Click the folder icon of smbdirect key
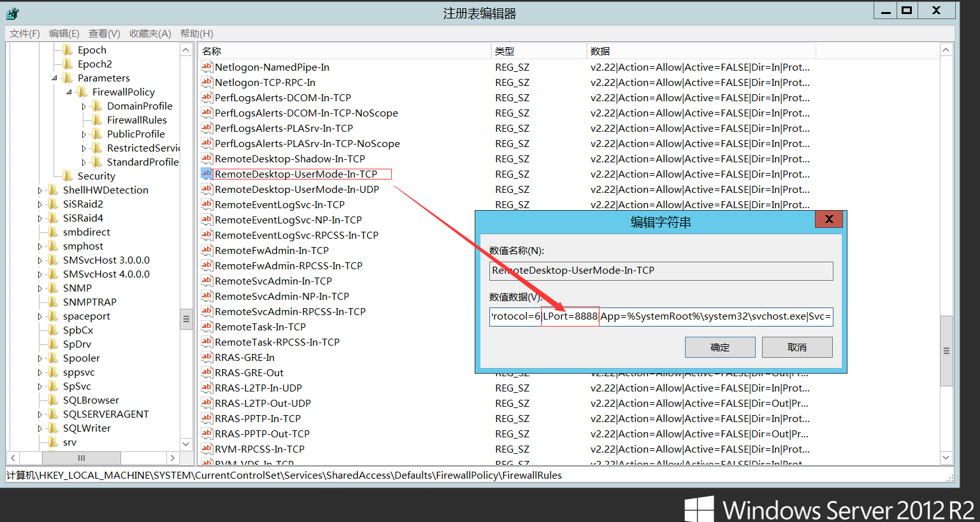Image resolution: width=980 pixels, height=522 pixels. click(x=54, y=232)
